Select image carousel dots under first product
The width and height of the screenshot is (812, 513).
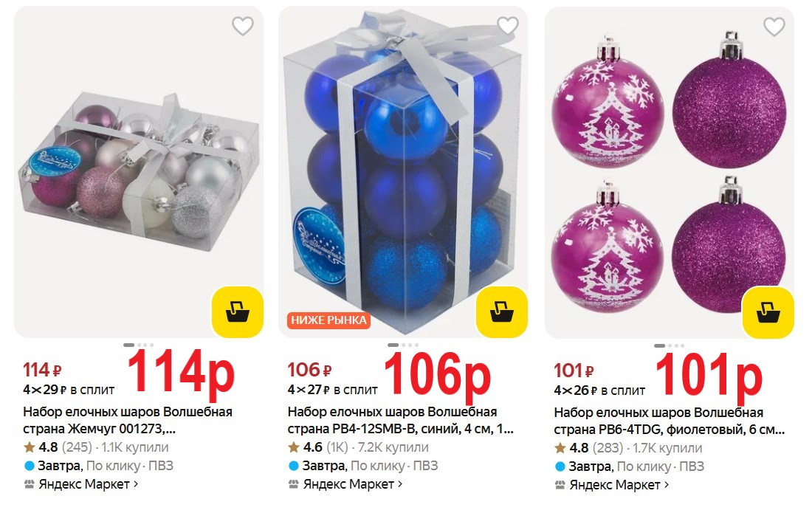click(x=138, y=345)
